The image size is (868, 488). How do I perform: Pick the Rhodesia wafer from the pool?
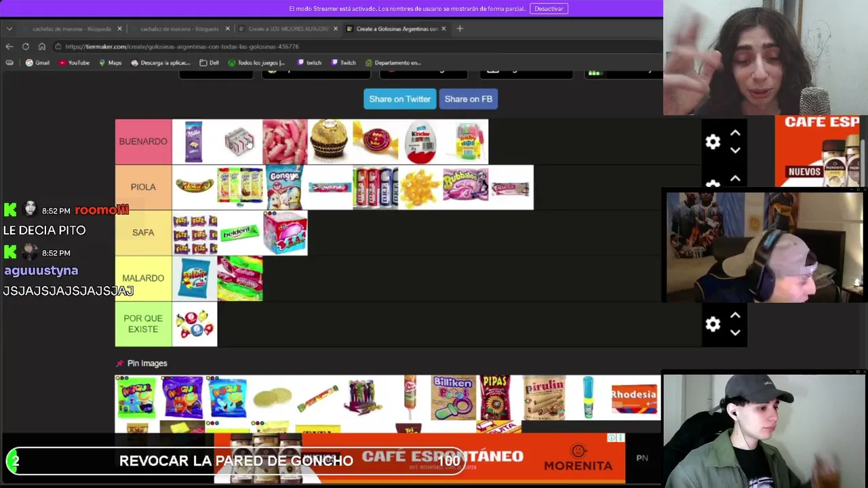(634, 397)
